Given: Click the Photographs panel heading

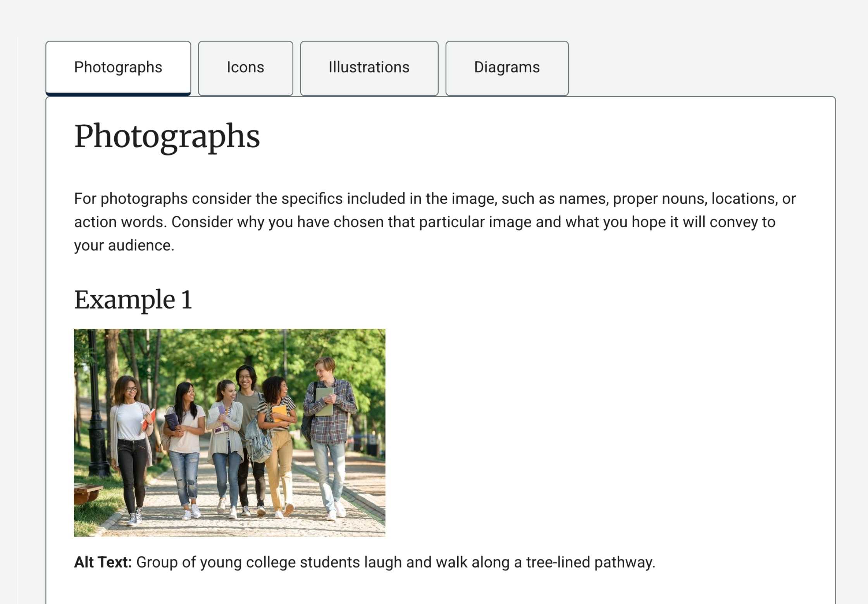Looking at the screenshot, I should pyautogui.click(x=167, y=137).
